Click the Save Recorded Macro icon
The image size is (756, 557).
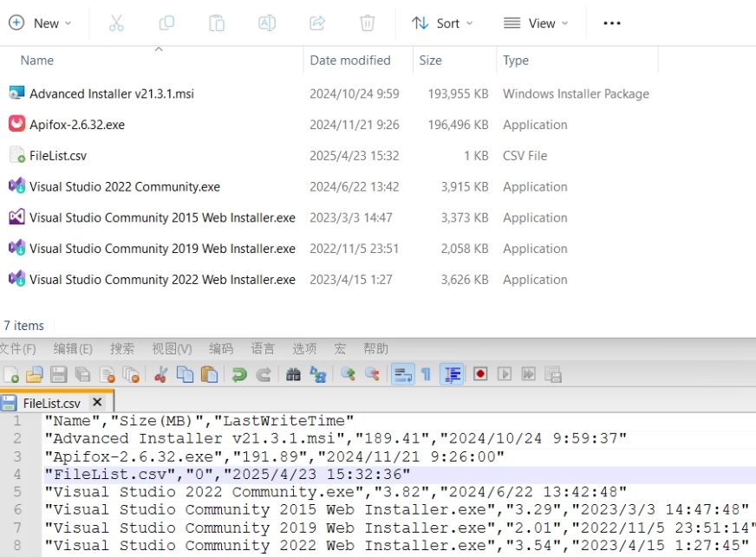click(553, 374)
